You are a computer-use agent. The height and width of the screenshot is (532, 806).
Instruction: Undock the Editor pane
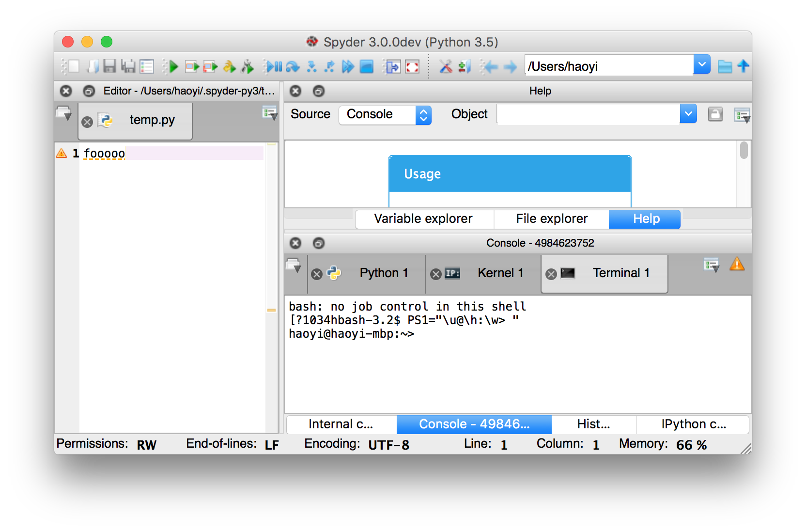(x=89, y=91)
